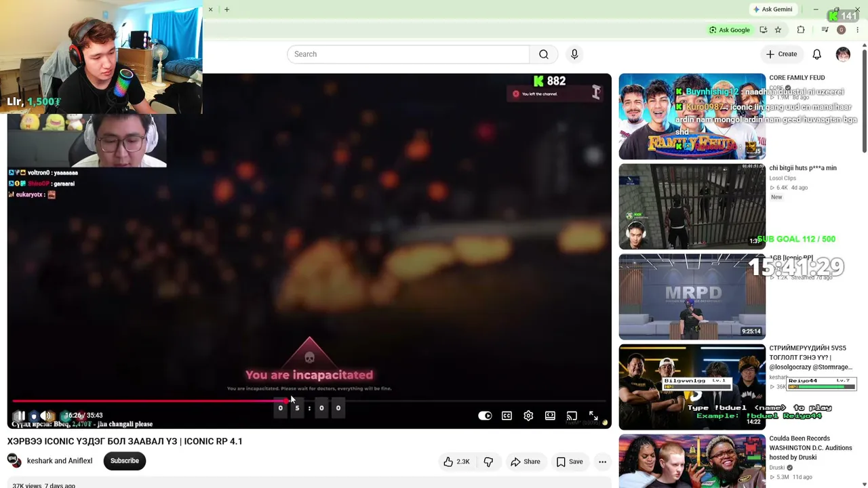Start voice search with the microphone icon
868x488 pixels.
click(574, 54)
